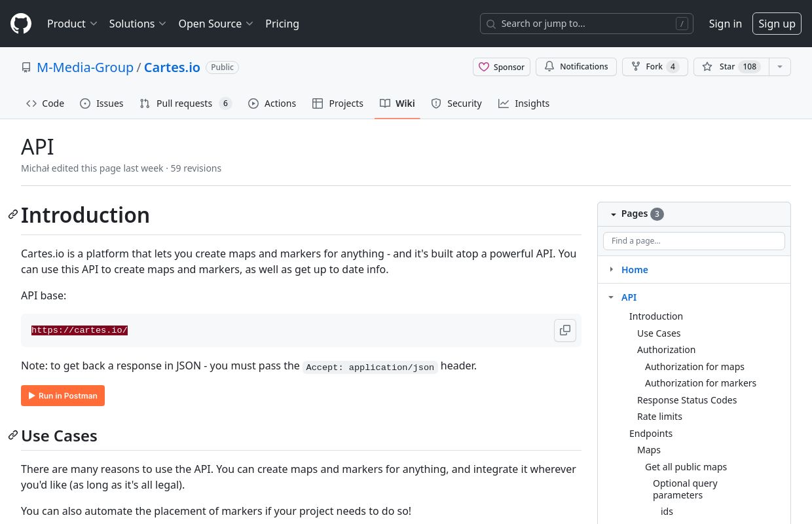Collapse the Pages section
The image size is (812, 524).
coord(614,214)
